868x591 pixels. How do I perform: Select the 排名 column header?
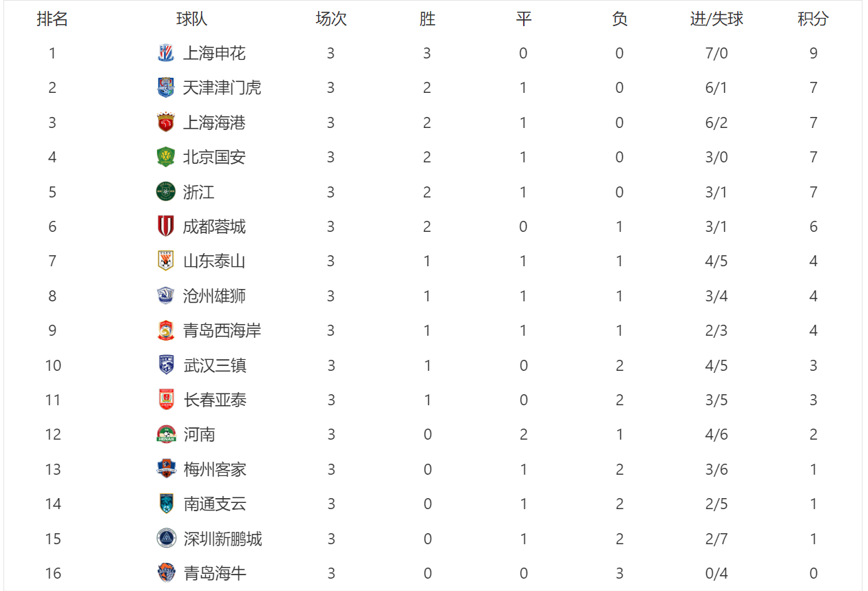click(52, 19)
